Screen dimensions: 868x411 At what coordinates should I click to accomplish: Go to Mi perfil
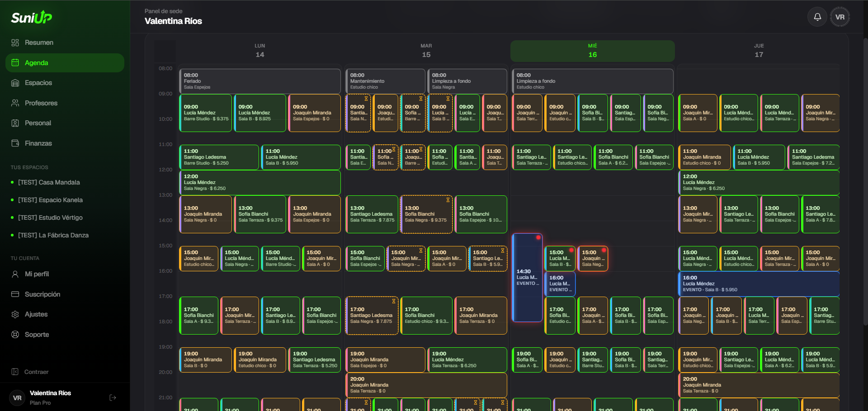[65, 274]
